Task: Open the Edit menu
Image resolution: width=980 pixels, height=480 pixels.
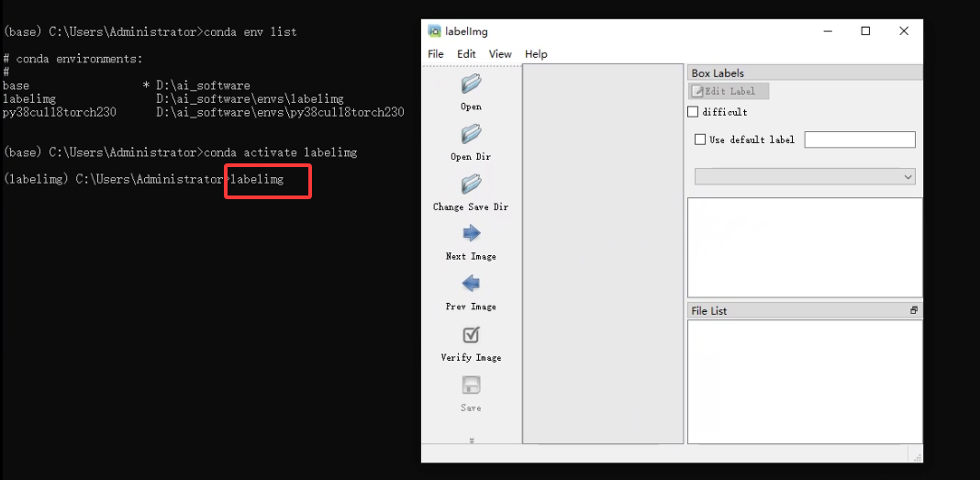Action: click(466, 54)
